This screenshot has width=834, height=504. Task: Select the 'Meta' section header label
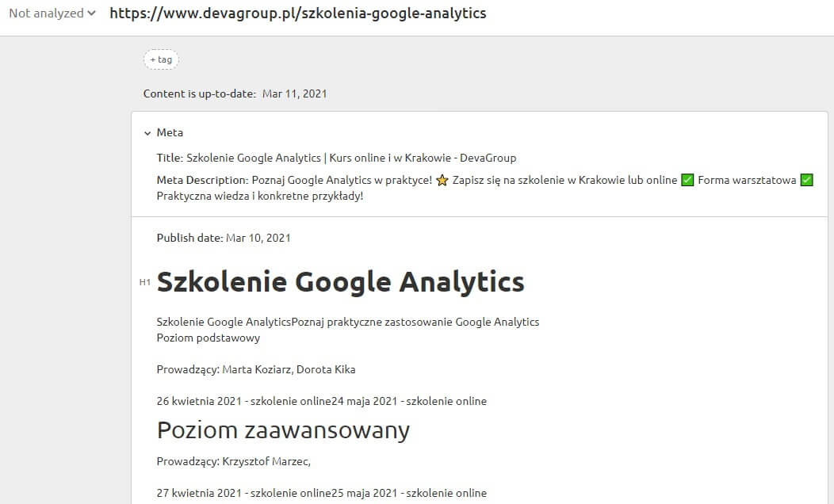170,132
